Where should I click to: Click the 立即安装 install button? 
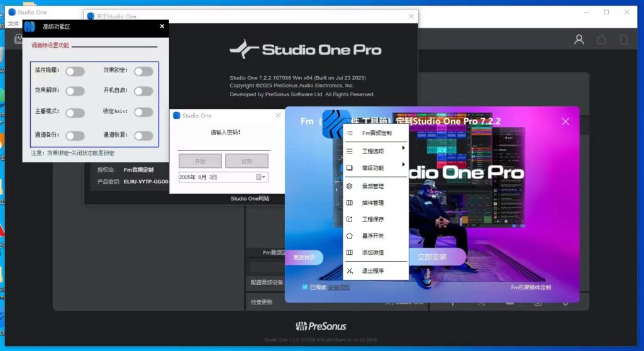[x=431, y=257]
